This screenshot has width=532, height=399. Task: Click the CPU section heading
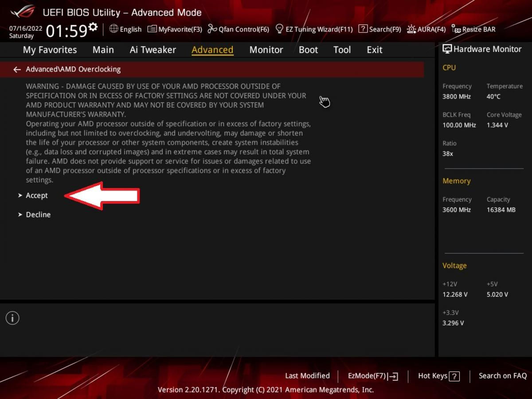coord(449,67)
